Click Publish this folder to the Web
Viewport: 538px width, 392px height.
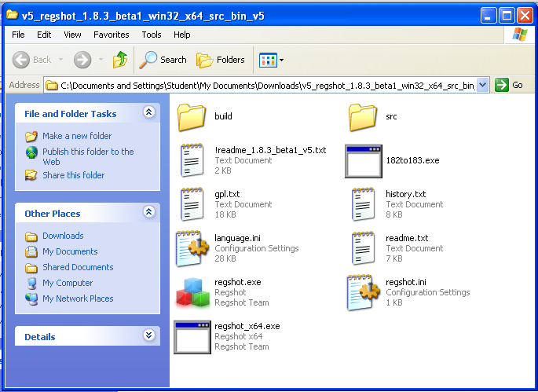[x=88, y=156]
